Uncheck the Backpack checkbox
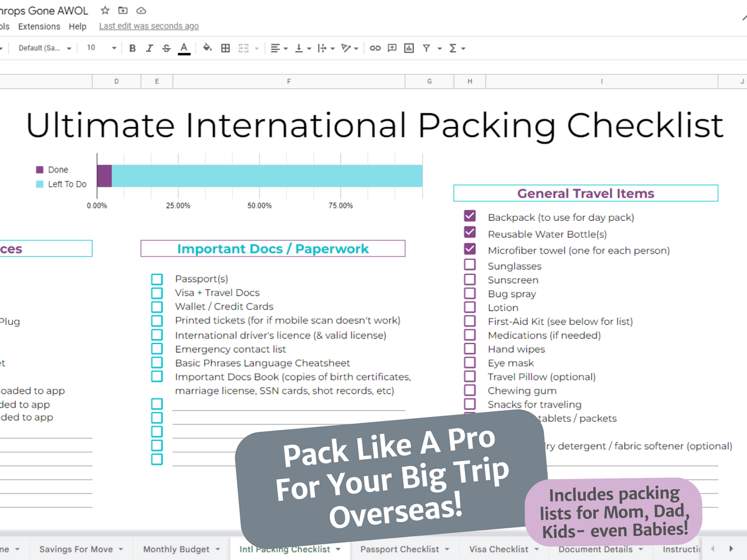The image size is (747, 560). [x=470, y=216]
